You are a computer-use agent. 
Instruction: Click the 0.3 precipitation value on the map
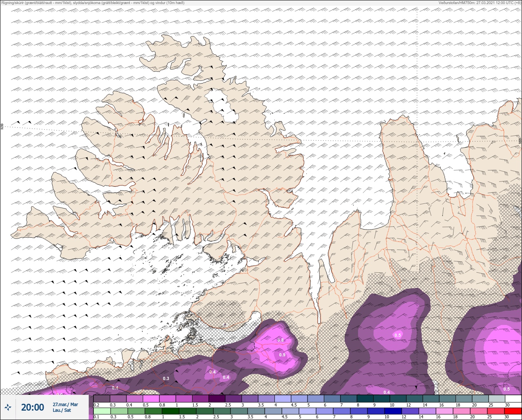[166, 379]
